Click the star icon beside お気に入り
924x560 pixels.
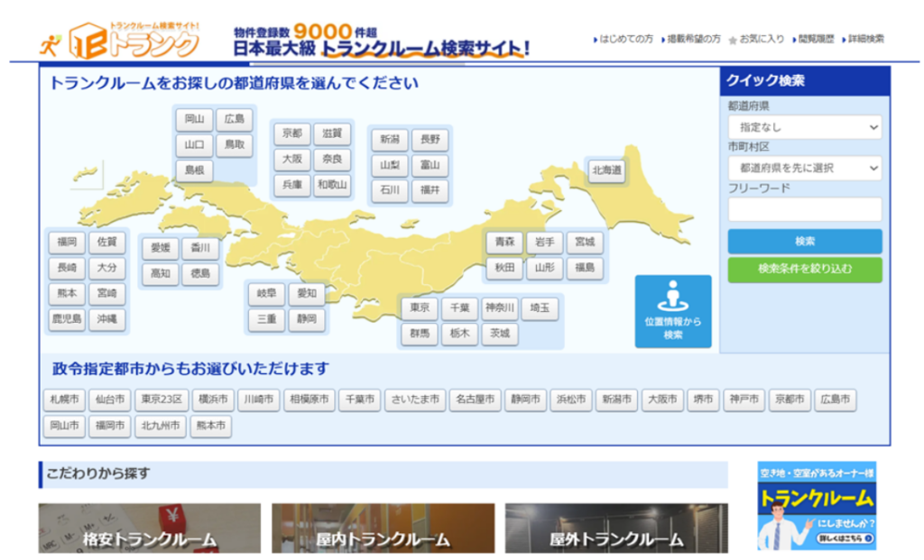(733, 40)
